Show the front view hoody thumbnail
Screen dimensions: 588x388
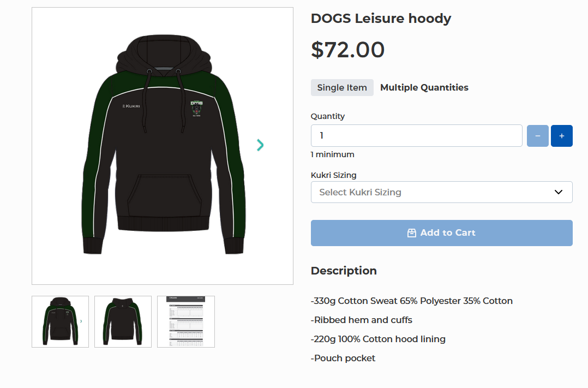point(60,321)
